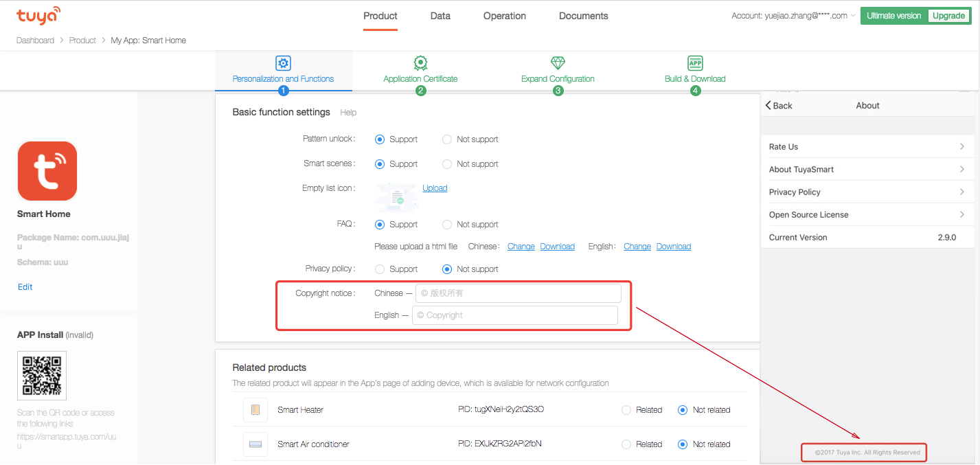Open the Documents top menu
Viewport: 980px width, 465px height.
[584, 16]
